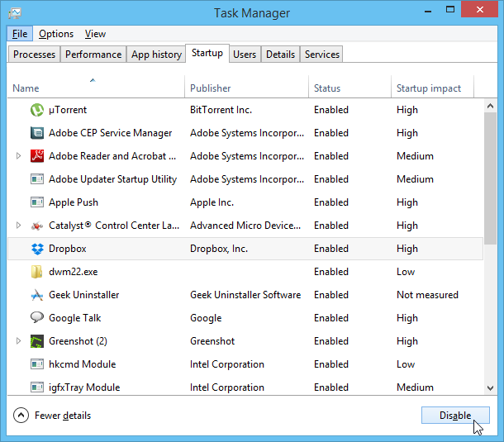Screen dimensions: 504x442
Task: Expand the Adobe Reader and Acrobat entry
Action: (19, 156)
